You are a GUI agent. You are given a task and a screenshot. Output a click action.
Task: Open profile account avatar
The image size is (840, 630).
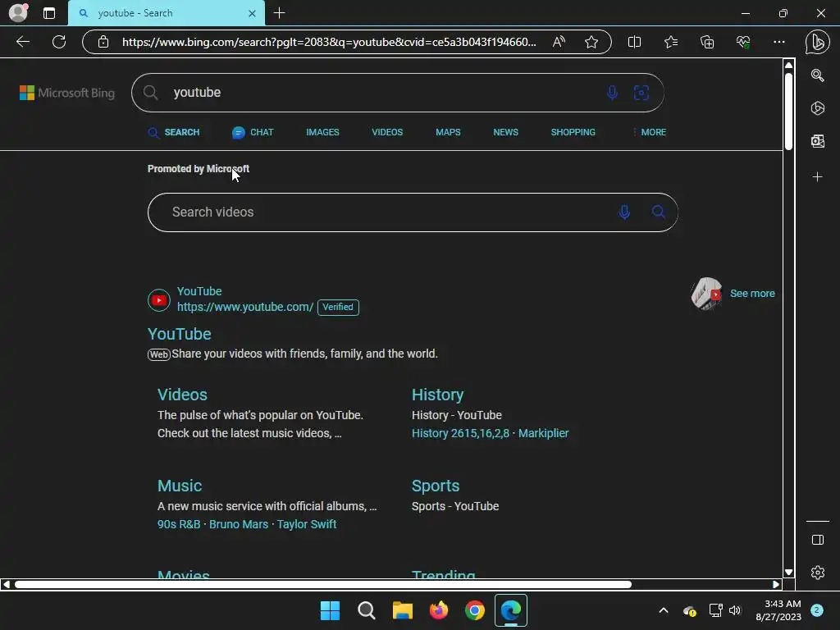click(19, 13)
